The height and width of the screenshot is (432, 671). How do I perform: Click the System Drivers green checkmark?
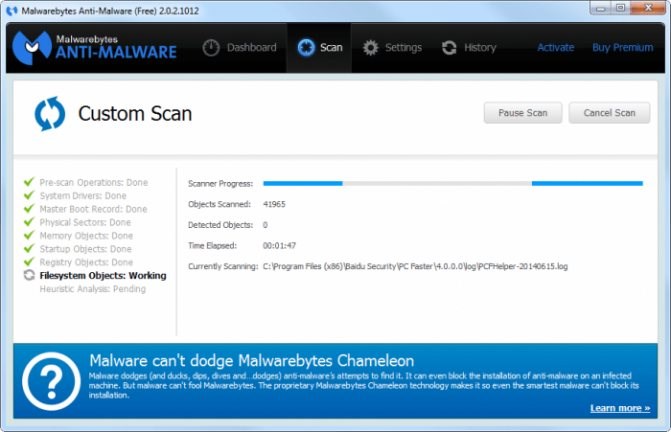point(29,195)
